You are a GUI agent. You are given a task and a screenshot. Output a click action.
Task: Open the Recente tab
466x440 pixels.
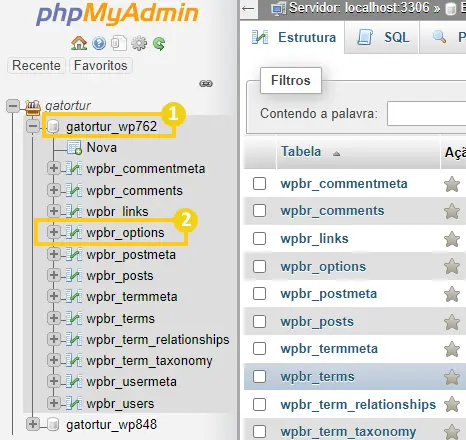[36, 65]
